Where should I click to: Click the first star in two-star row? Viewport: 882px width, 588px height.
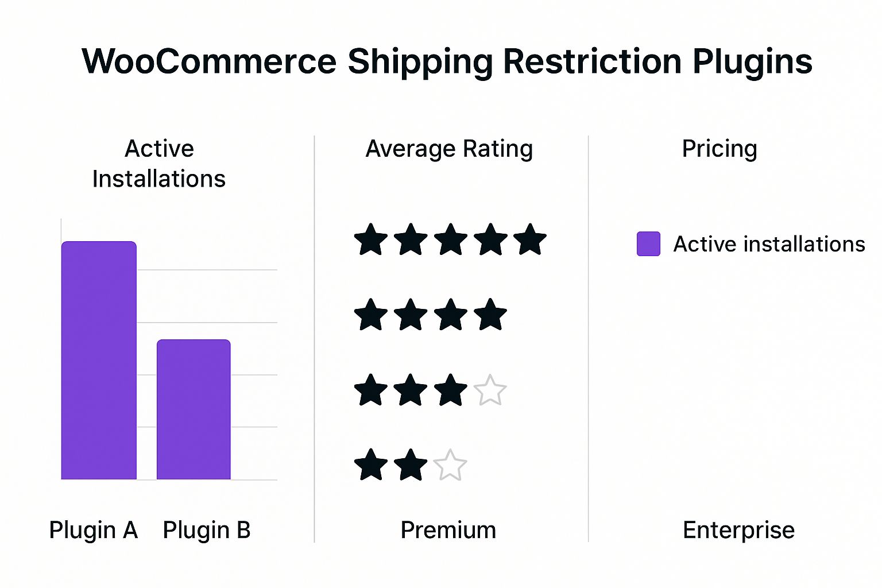tap(371, 465)
